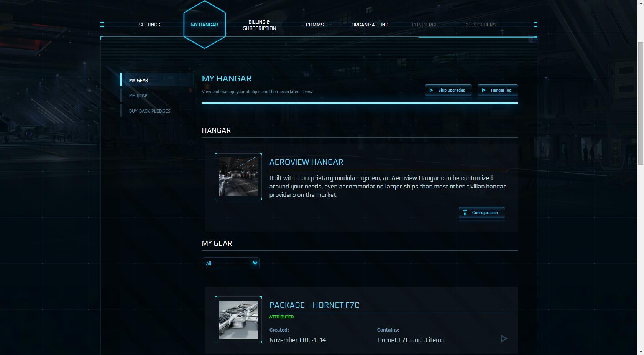Screen dimensions: 644x355
Task: Click the Attributed status label
Action: click(x=281, y=317)
